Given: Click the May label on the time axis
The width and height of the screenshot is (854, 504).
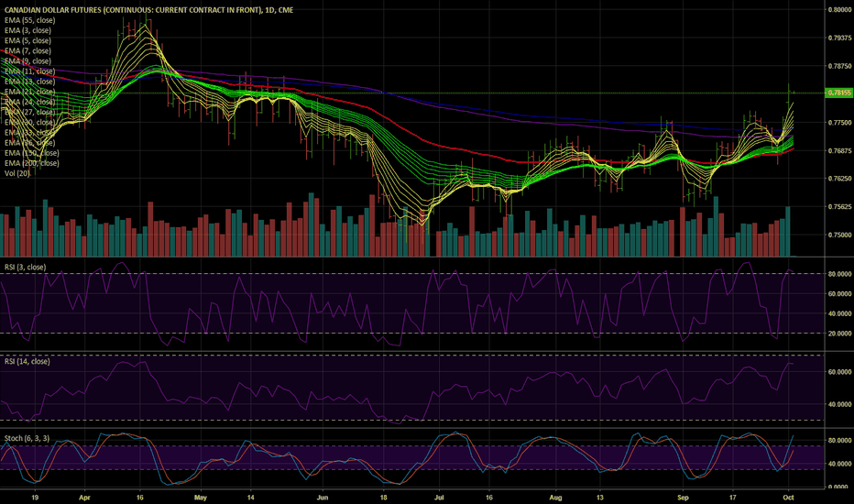Looking at the screenshot, I should (201, 498).
